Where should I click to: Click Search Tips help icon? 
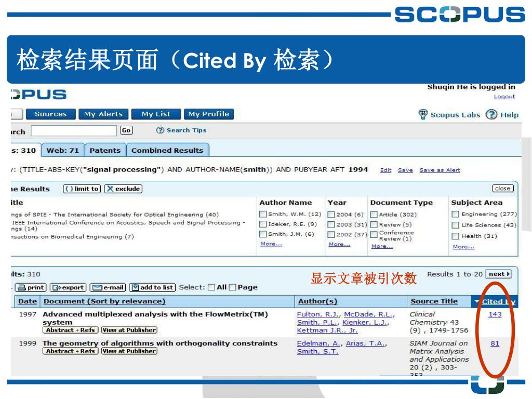[x=160, y=130]
